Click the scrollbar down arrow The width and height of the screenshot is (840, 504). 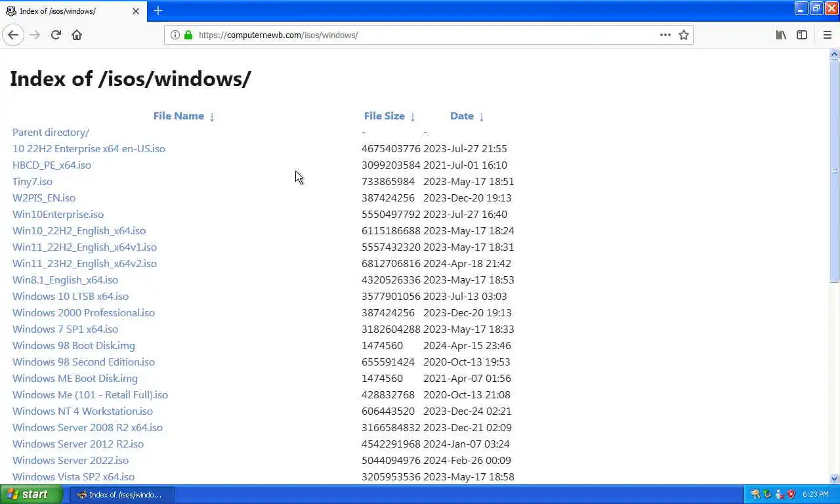[835, 479]
